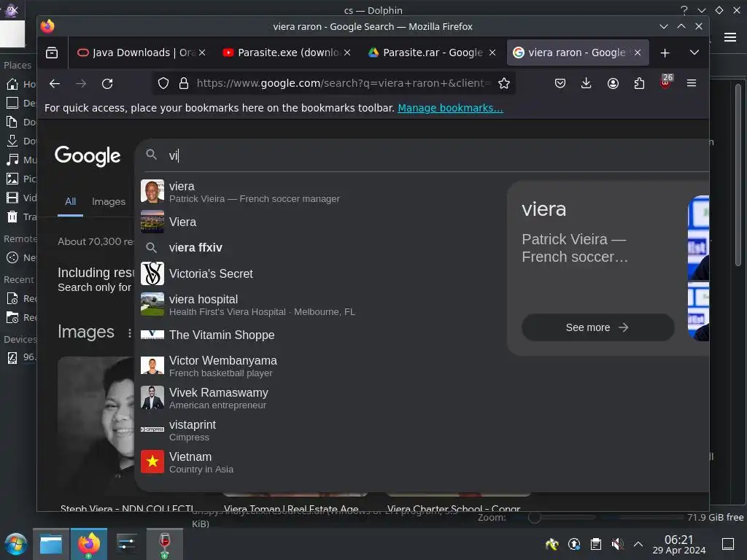Screen dimensions: 747x560
Task: Open the extensions puzzle icon
Action: click(639, 84)
